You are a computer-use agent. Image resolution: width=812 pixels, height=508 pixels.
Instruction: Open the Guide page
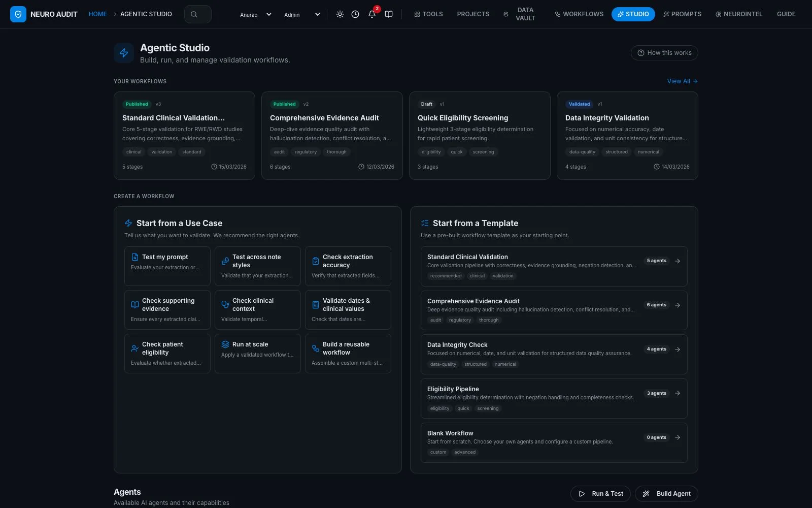coord(786,14)
